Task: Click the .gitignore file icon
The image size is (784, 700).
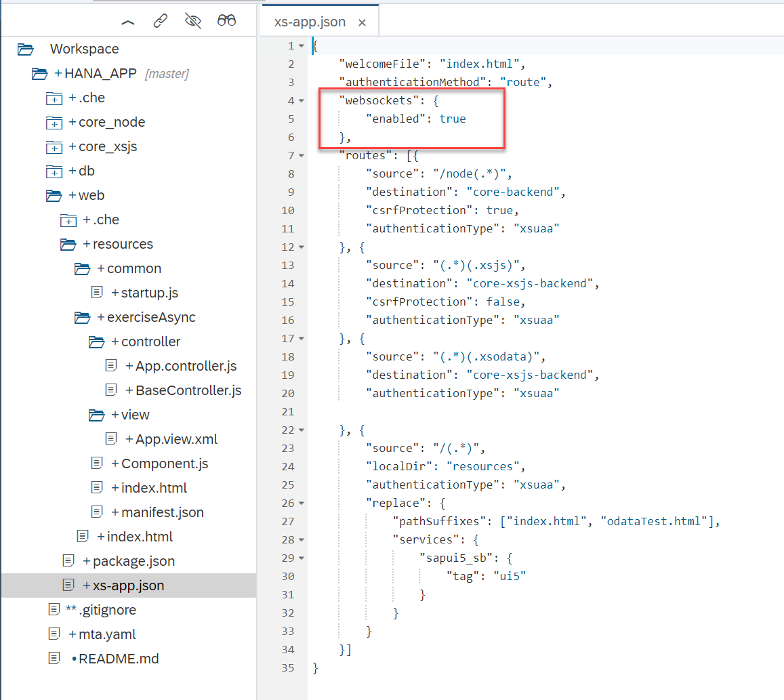Action: (x=54, y=609)
